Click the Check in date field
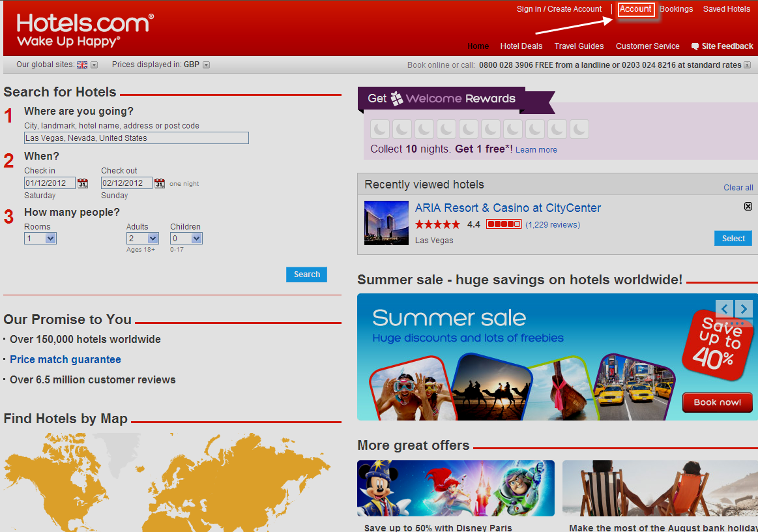 (50, 183)
